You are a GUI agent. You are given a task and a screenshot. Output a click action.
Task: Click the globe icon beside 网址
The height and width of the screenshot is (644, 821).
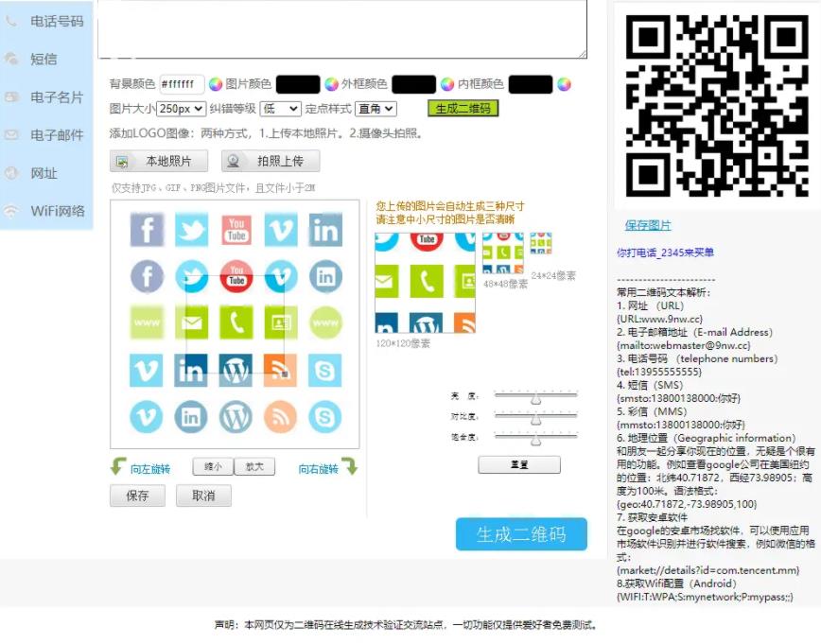pos(11,173)
